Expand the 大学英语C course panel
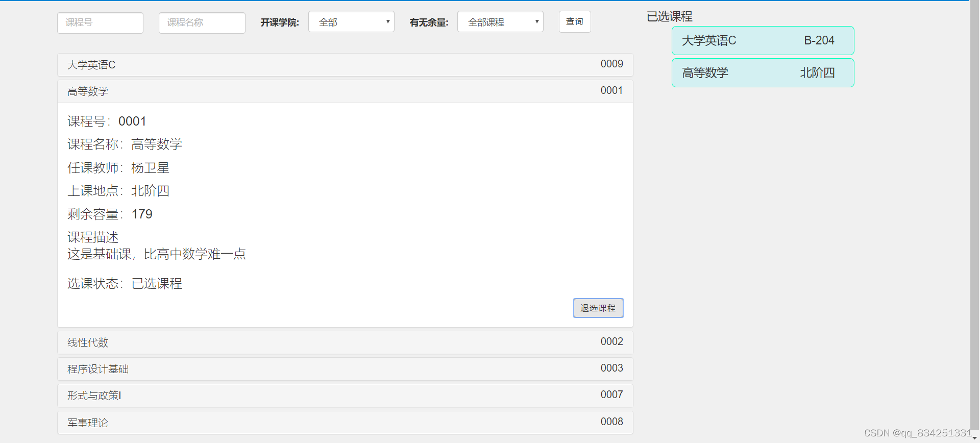 pos(345,65)
